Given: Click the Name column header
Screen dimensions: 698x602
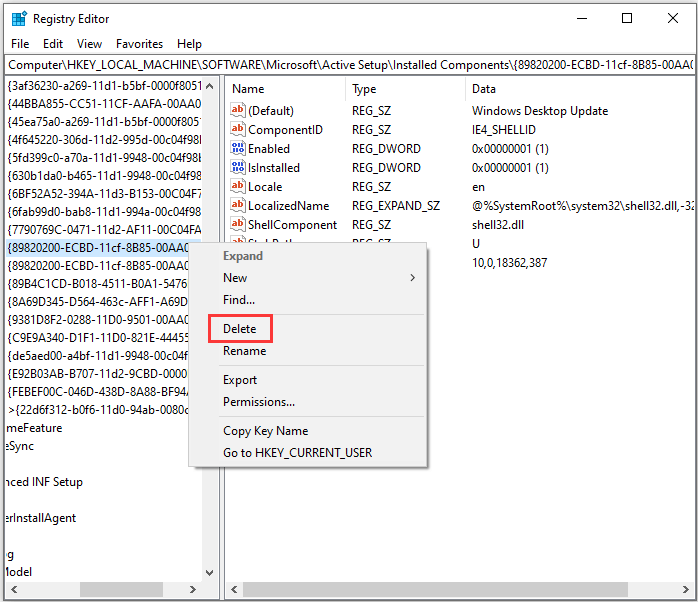Looking at the screenshot, I should click(248, 89).
